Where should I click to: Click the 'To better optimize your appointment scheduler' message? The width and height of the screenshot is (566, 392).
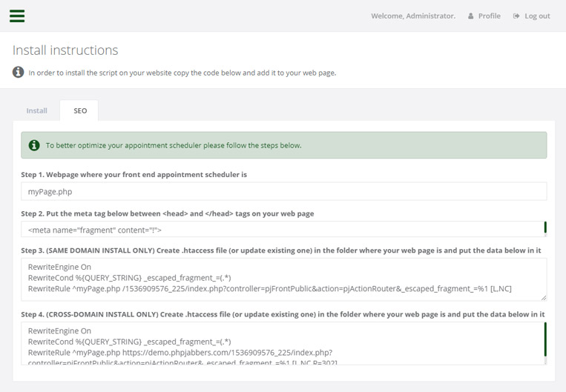174,145
